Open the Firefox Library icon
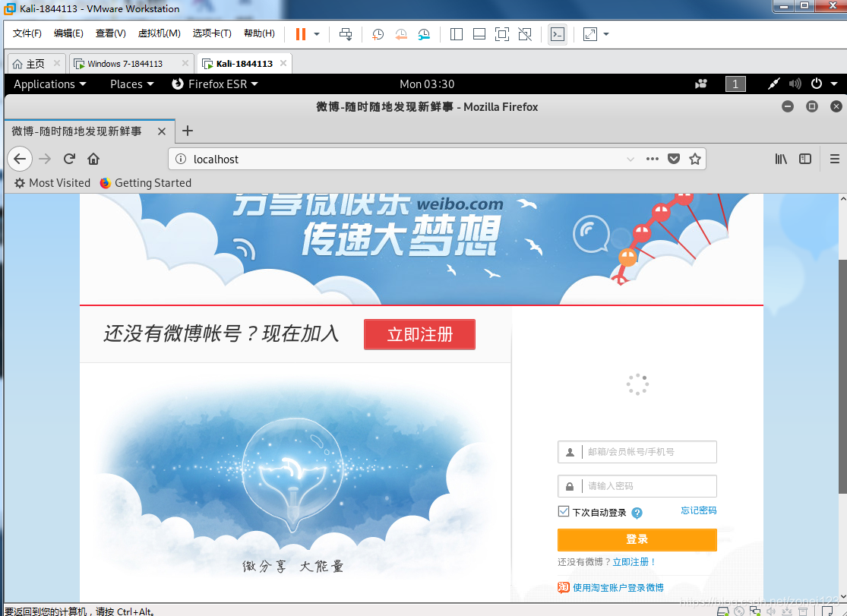Screen dimensions: 847x616 coord(781,159)
